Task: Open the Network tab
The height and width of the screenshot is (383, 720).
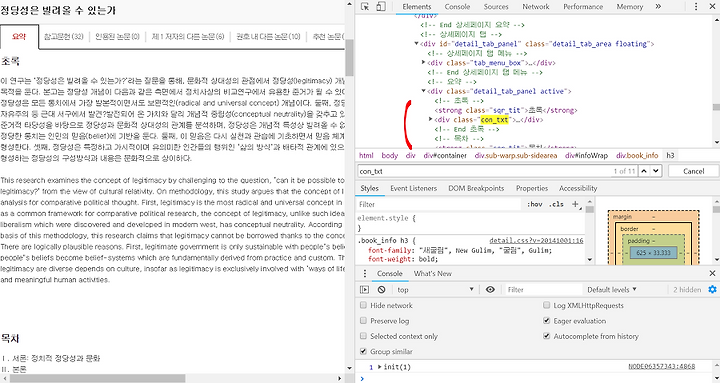Action: click(535, 6)
